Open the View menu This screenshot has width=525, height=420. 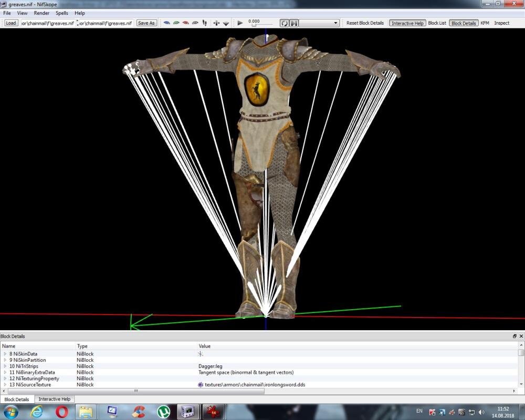pos(22,13)
